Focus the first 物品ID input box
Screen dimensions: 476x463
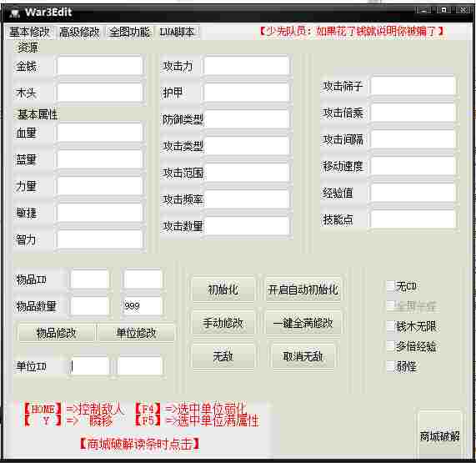coord(89,279)
